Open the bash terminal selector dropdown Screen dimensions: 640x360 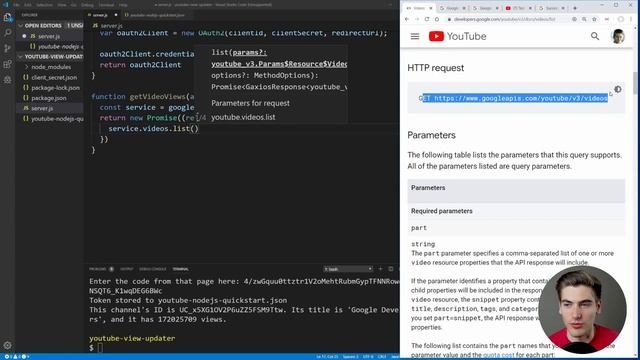click(348, 269)
